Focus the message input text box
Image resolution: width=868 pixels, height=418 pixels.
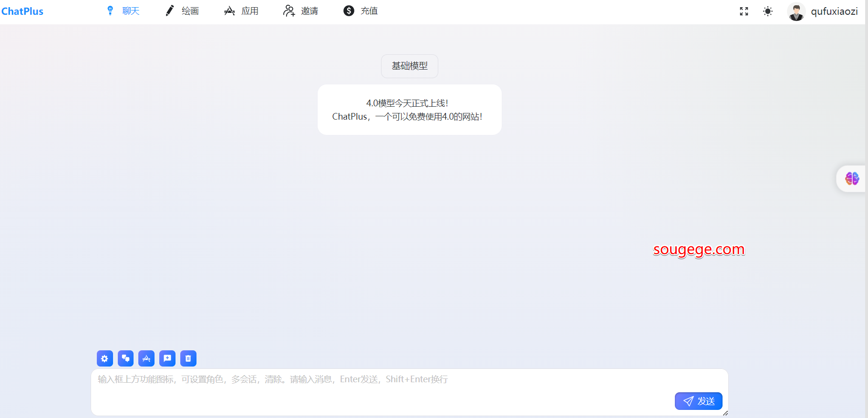point(382,386)
